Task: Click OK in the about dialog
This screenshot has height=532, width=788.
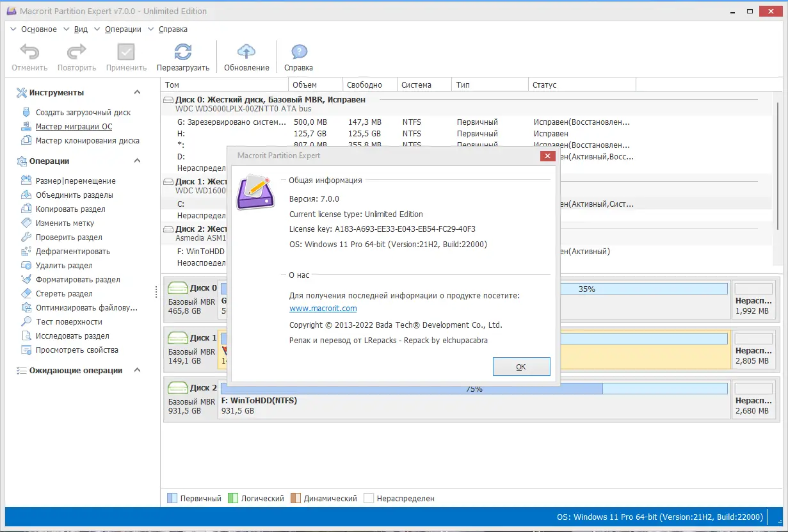Action: [521, 367]
